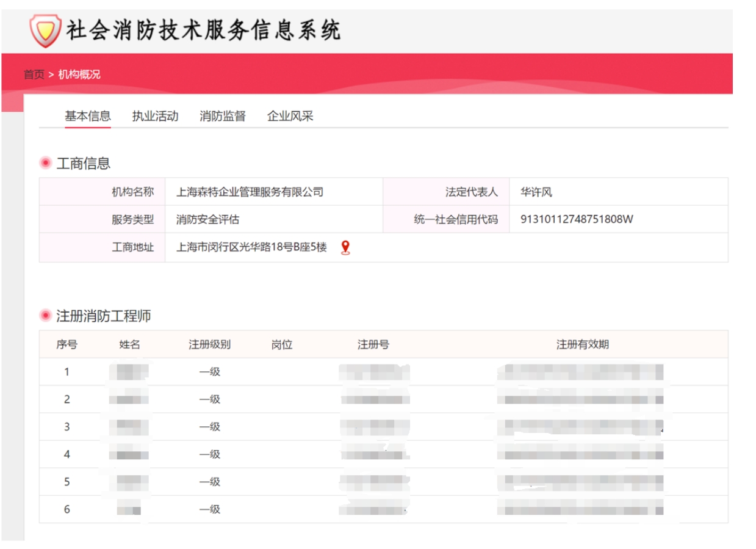
Task: Click the red map pin beside the address
Action: click(345, 247)
